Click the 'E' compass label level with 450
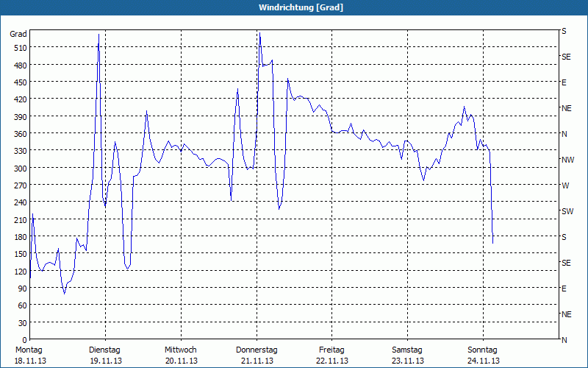This screenshot has height=368, width=588. pos(564,82)
